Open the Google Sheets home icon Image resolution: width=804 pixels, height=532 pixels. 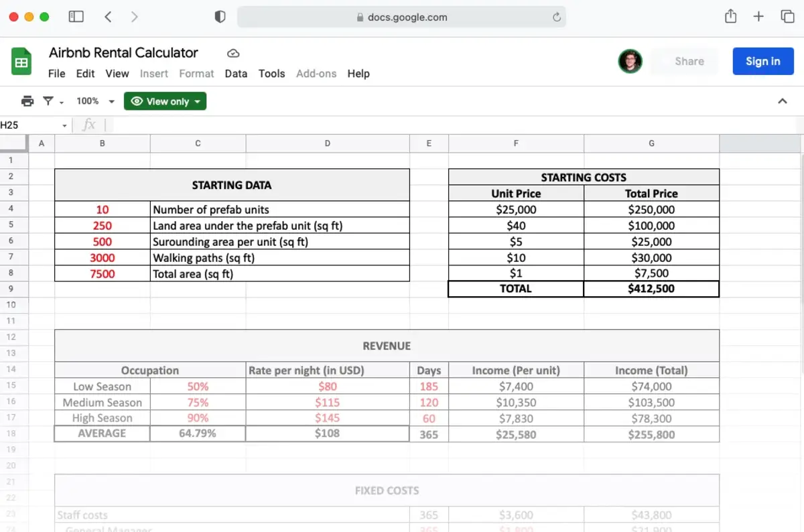[x=21, y=62]
